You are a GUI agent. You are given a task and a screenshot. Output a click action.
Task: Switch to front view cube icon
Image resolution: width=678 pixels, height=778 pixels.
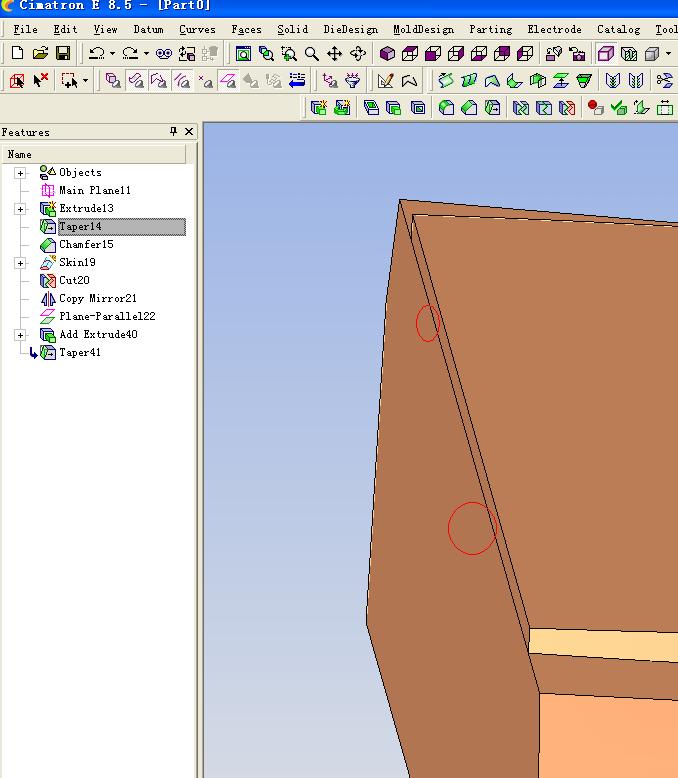433,53
